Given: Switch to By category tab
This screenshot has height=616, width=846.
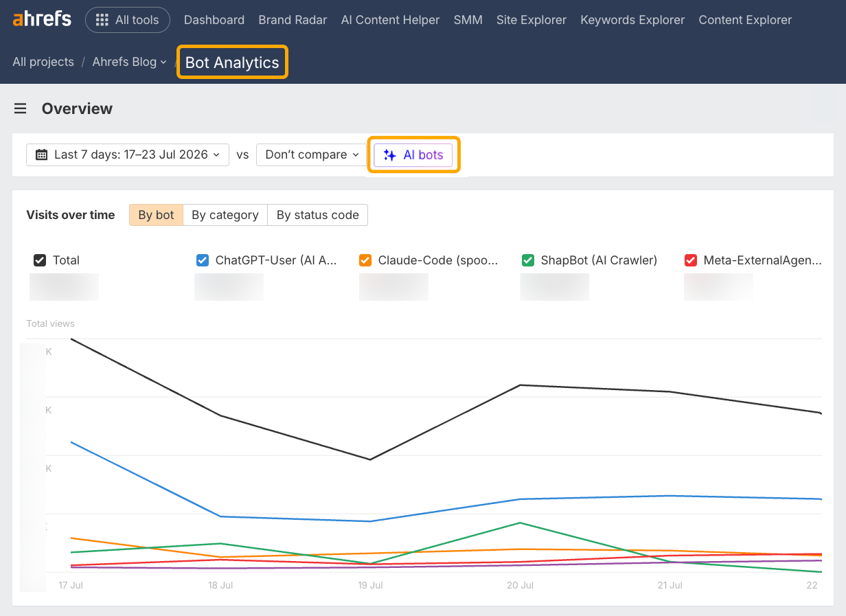Looking at the screenshot, I should [x=225, y=215].
